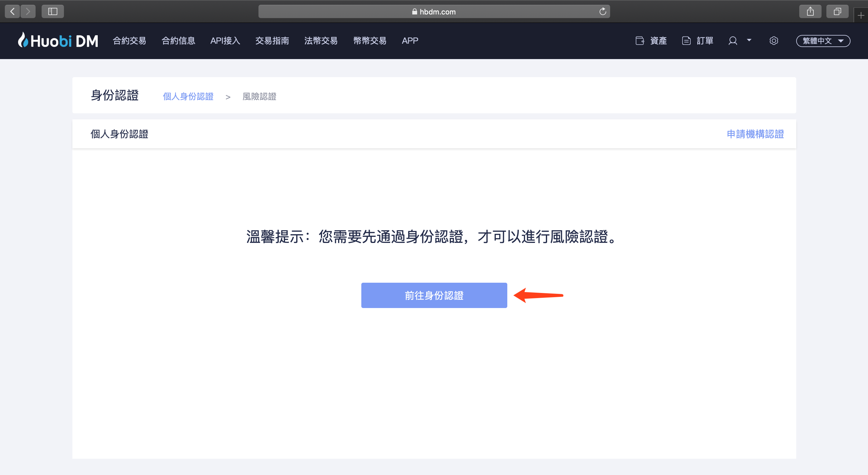Image resolution: width=868 pixels, height=475 pixels.
Task: Toggle the Safari sidebar icon
Action: click(52, 11)
